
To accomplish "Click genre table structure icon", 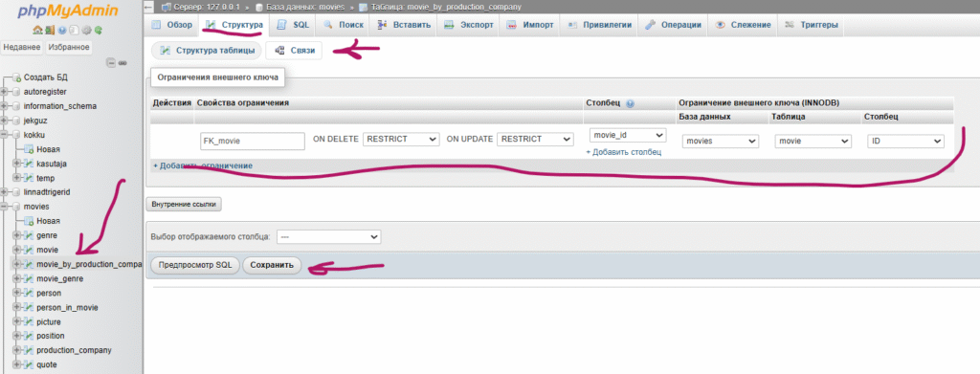I will click(x=29, y=235).
